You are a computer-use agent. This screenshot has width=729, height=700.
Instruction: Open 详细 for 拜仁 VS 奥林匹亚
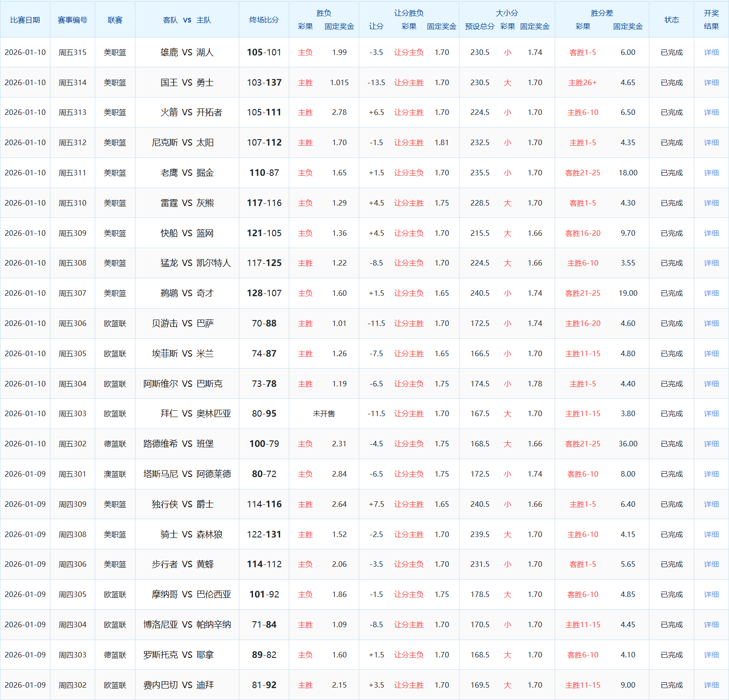711,413
